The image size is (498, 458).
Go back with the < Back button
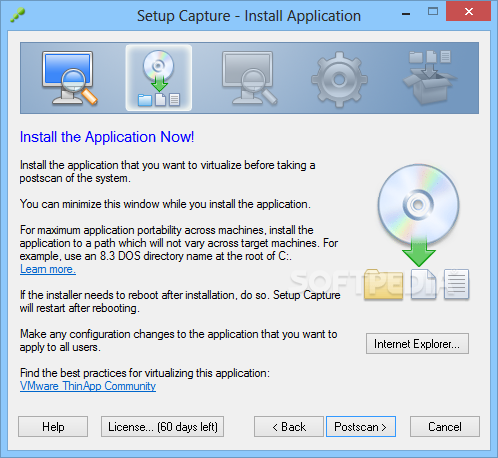click(289, 427)
